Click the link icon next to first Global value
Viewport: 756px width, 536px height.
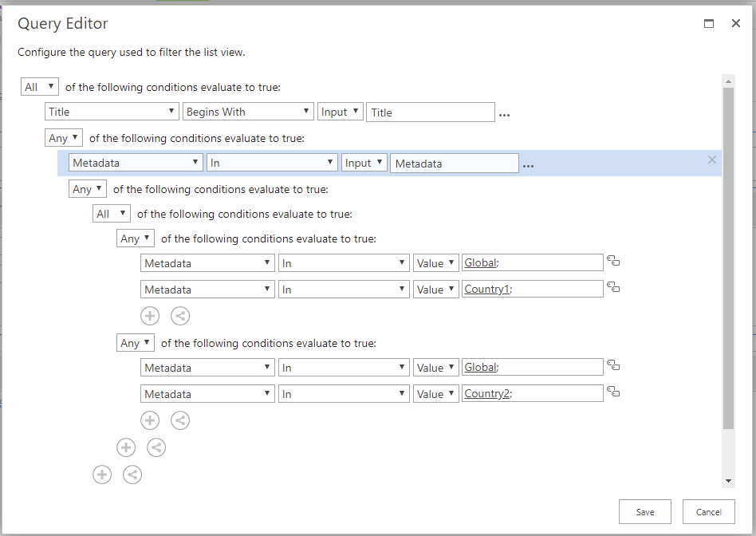[613, 262]
